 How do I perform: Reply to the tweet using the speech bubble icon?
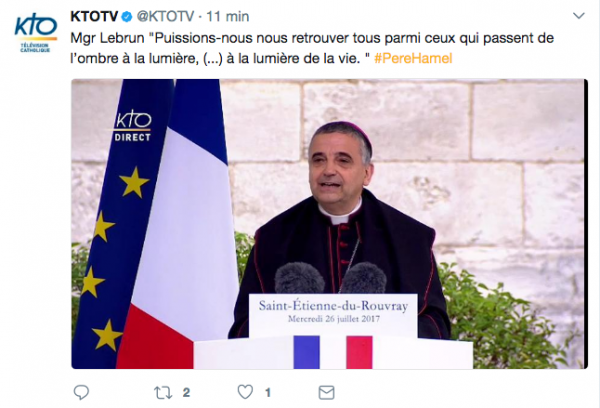[x=81, y=392]
